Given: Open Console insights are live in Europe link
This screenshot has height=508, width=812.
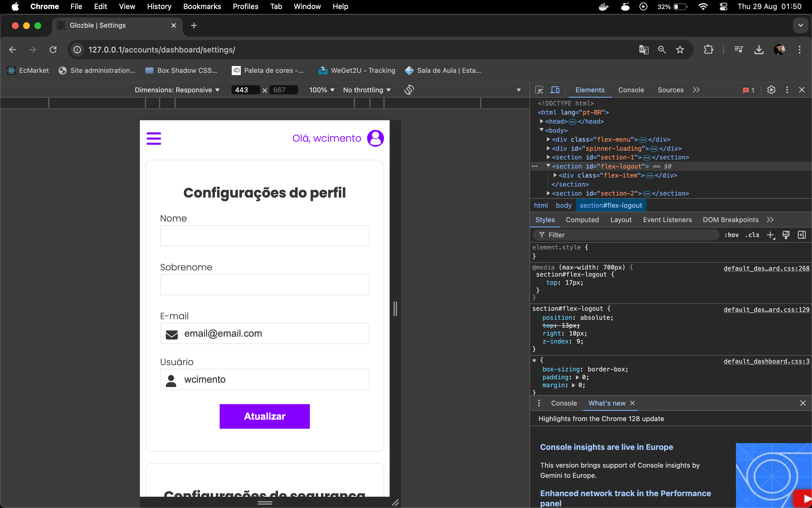Looking at the screenshot, I should pos(606,447).
